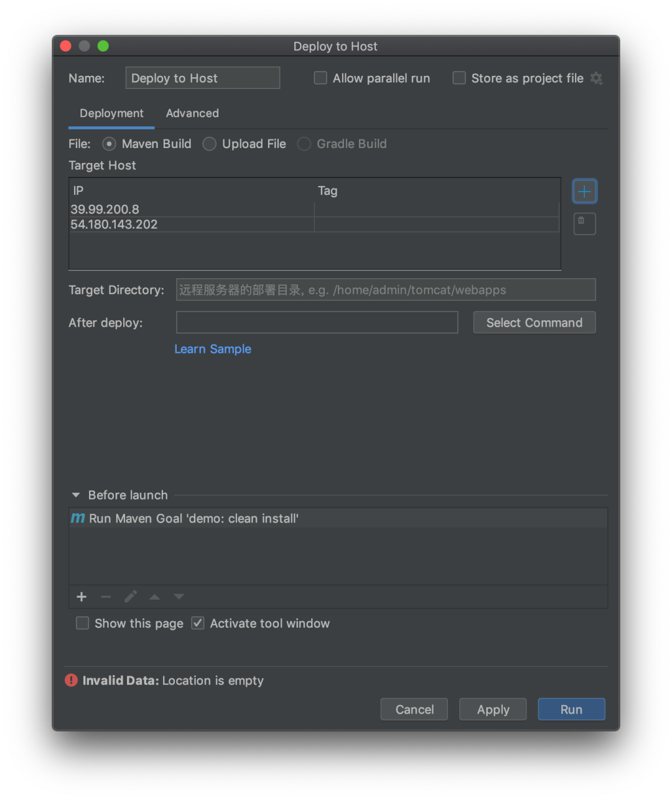Viewport: 672px width, 800px height.
Task: Select Upload File radio option
Action: pyautogui.click(x=210, y=144)
